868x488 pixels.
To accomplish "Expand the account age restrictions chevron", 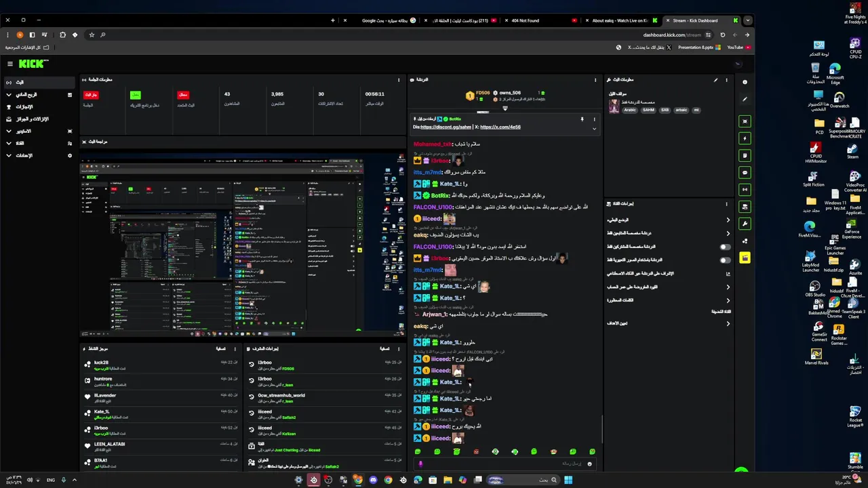I will [728, 287].
